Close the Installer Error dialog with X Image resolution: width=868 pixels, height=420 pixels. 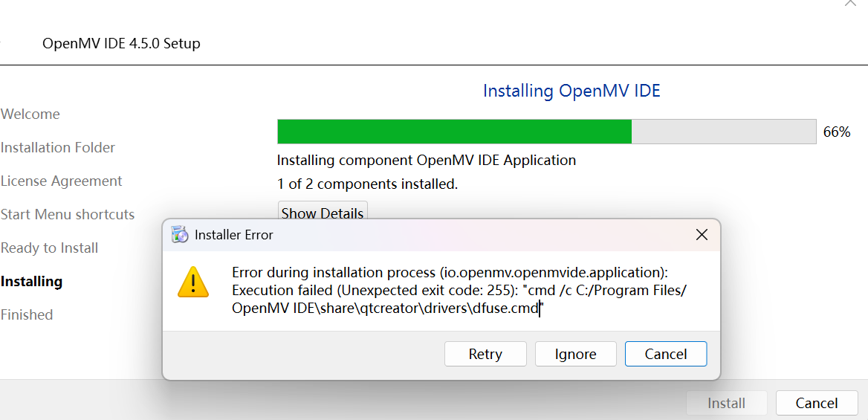point(702,235)
